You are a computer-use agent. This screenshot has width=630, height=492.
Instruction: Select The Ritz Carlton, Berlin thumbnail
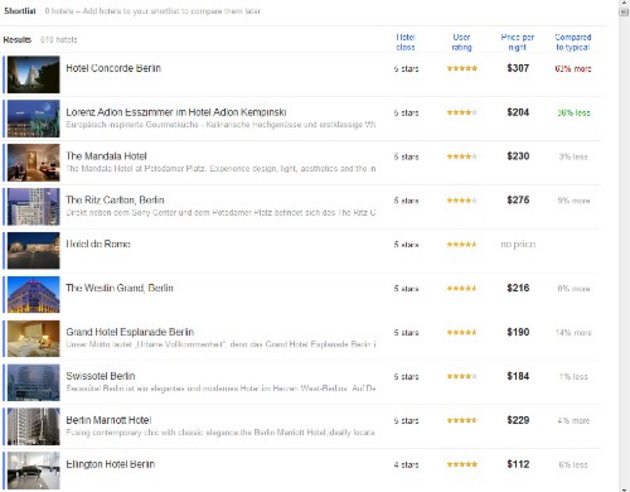(33, 206)
